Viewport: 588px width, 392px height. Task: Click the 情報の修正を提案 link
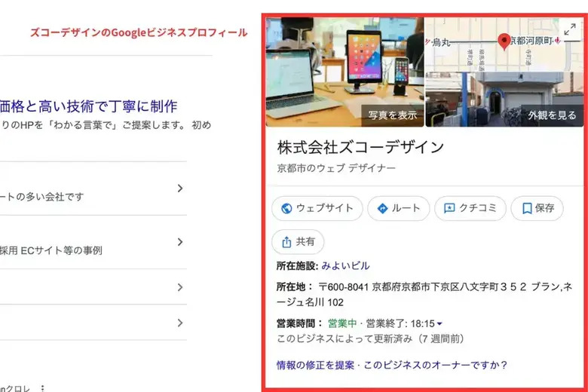tap(315, 365)
